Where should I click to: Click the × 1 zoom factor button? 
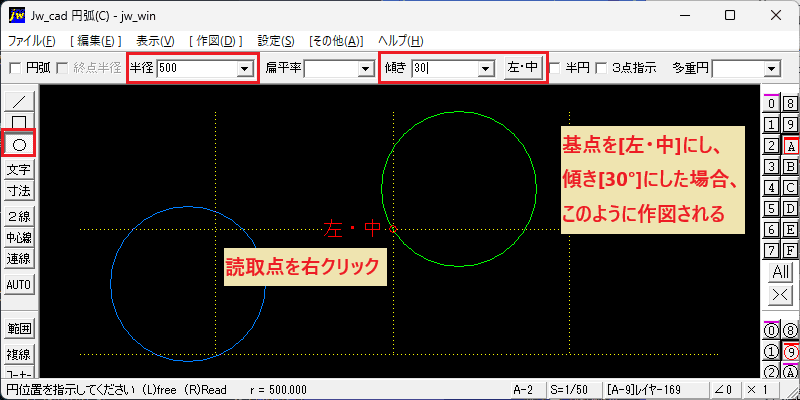pyautogui.click(x=761, y=389)
